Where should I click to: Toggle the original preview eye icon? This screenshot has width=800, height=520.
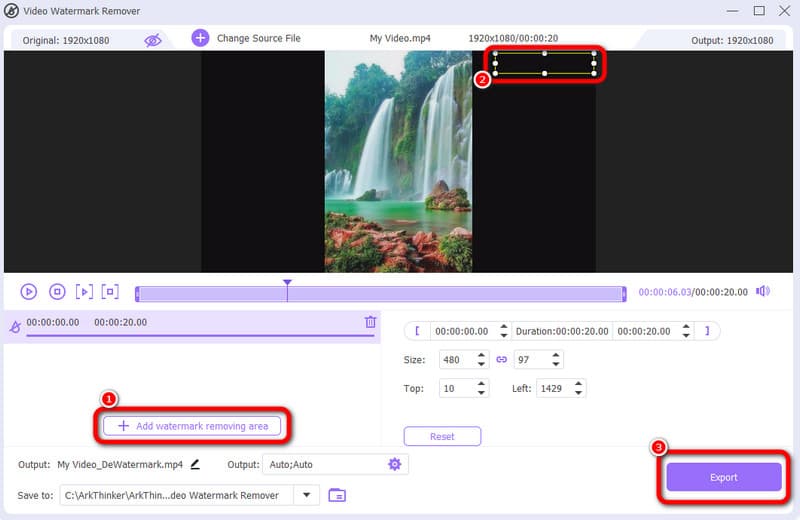click(153, 40)
